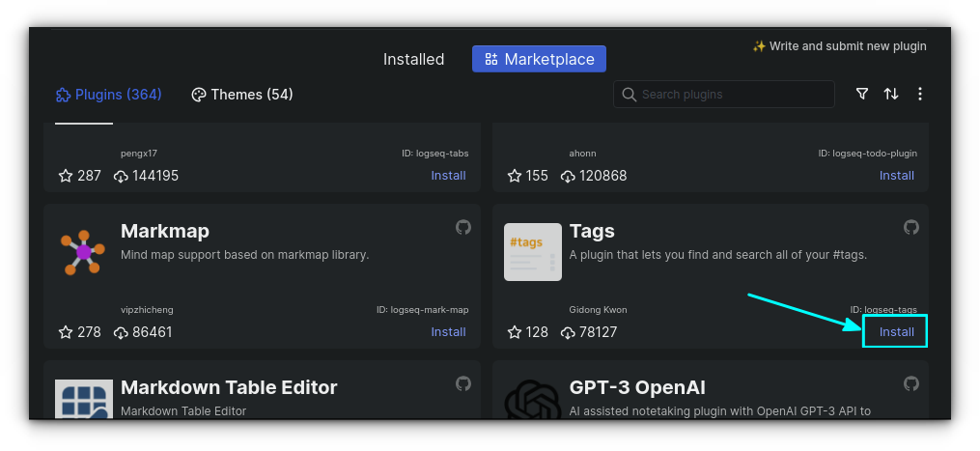Open GitHub link on Markmap card
This screenshot has width=980, height=451.
tap(463, 227)
